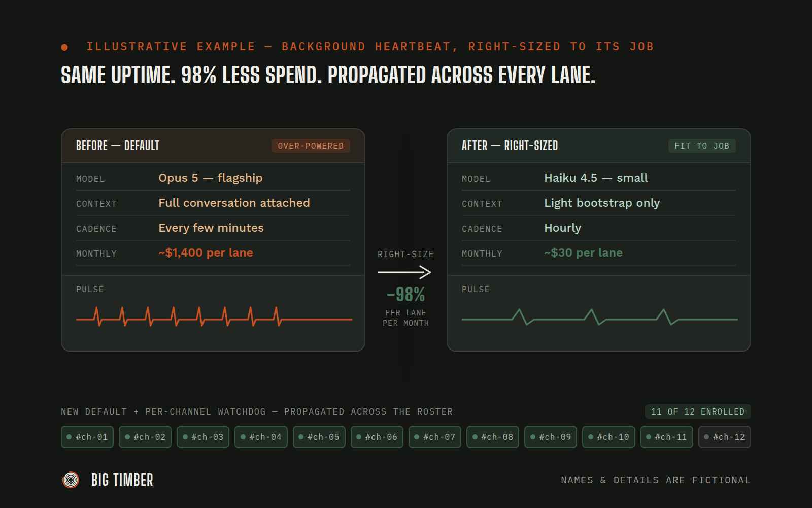Screen dimensions: 812x508
Task: Click the green pulse heartbeat line
Action: [x=599, y=317]
